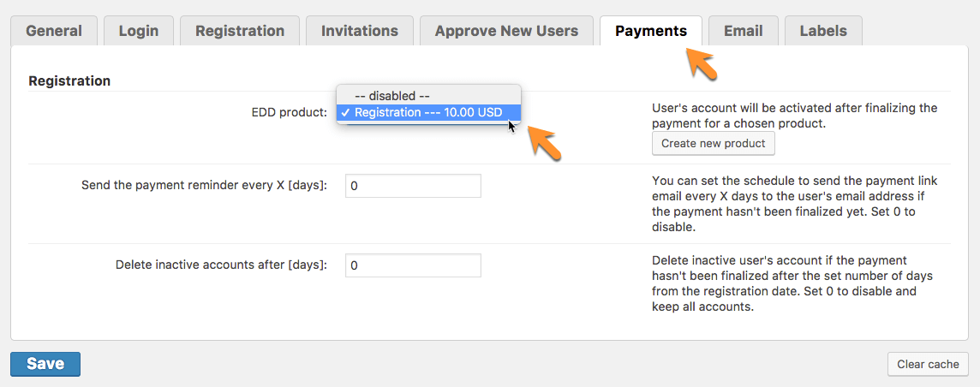The image size is (980, 387).
Task: Click the delete inactive accounts days field
Action: (x=413, y=265)
